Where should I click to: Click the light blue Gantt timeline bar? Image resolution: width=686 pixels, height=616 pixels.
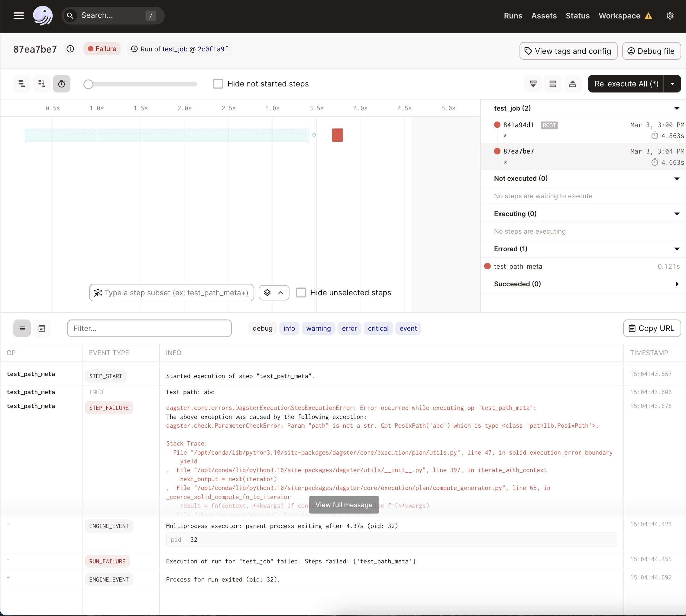tap(167, 135)
